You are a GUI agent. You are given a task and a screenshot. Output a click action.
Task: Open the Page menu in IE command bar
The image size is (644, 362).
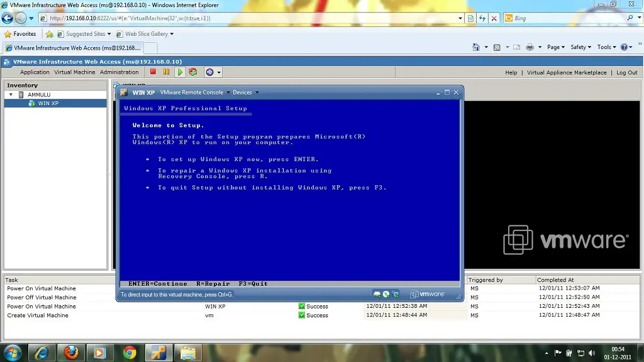pyautogui.click(x=556, y=47)
